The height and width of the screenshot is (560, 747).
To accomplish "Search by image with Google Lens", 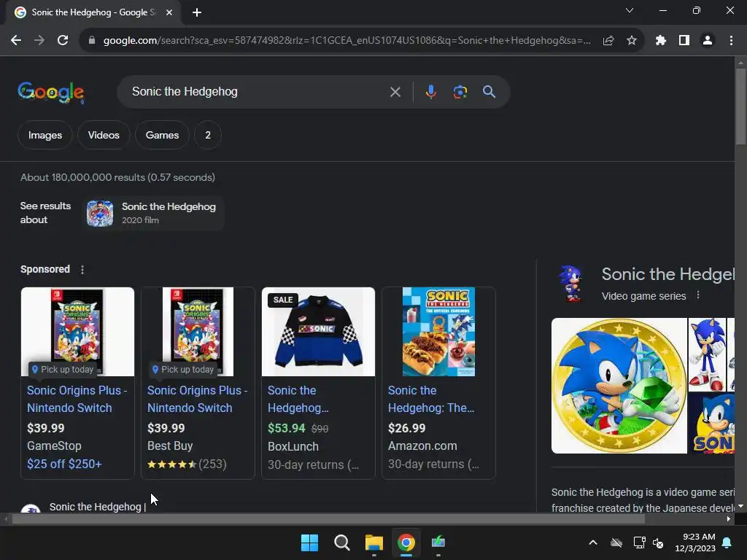I will click(x=460, y=92).
